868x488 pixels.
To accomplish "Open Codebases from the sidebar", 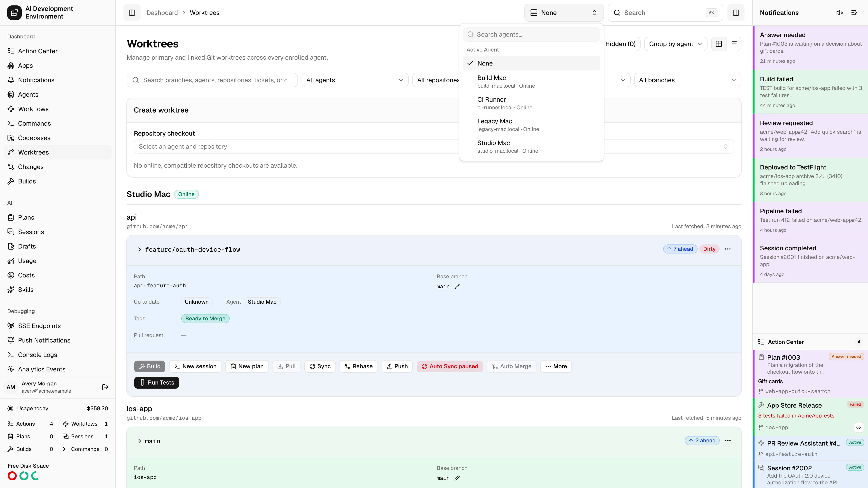I will pos(58,138).
